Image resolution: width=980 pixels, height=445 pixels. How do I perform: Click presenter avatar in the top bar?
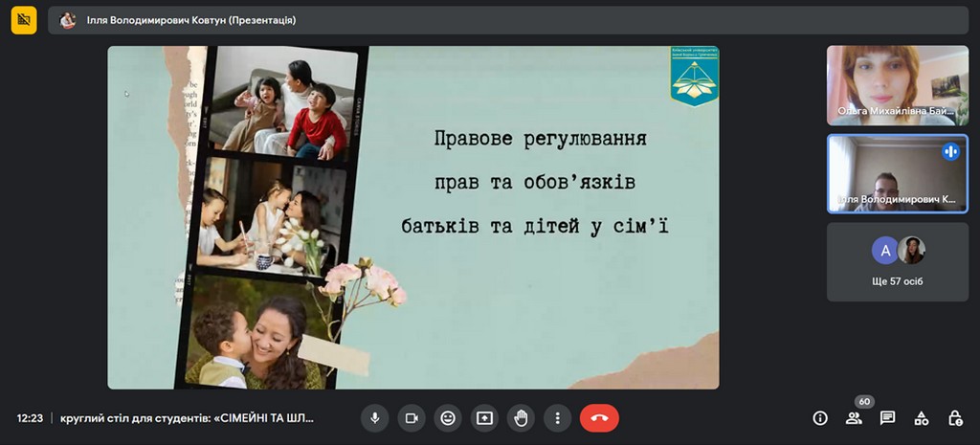coord(68,20)
